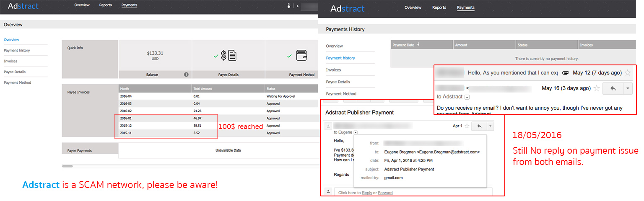Click the 3.52 amount in the 2015-11 row
The height and width of the screenshot is (201, 644).
(x=197, y=133)
